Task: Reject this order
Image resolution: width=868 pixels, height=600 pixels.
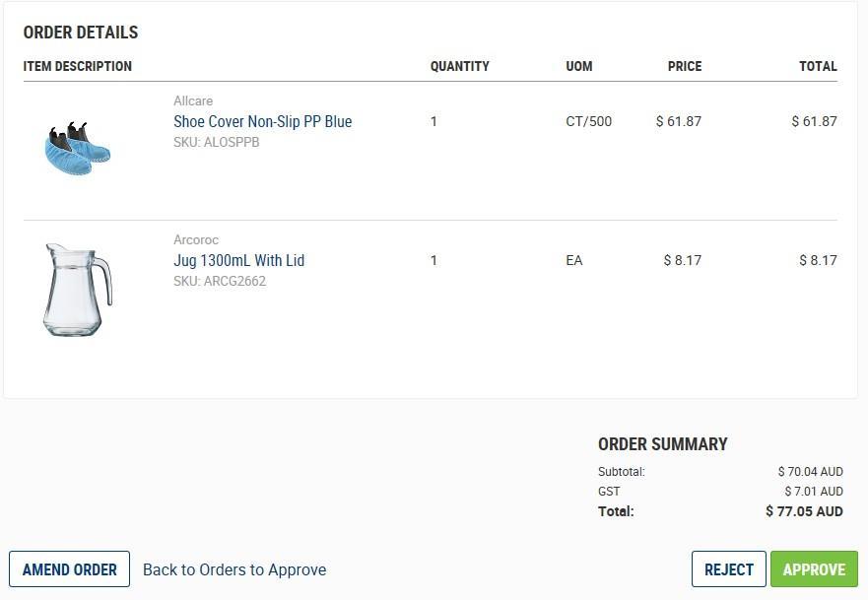Action: pyautogui.click(x=729, y=569)
